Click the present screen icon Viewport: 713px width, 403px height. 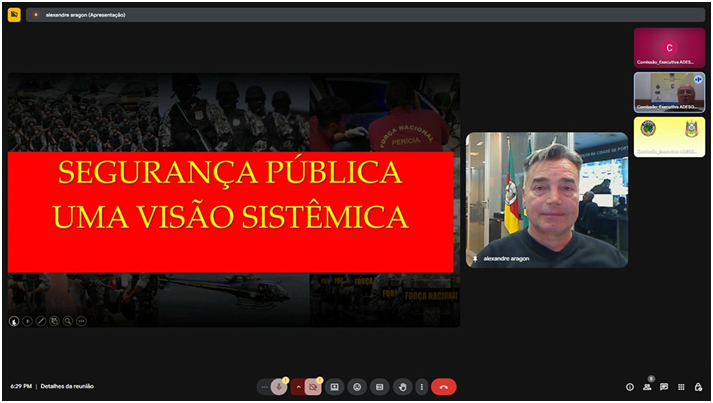coord(335,387)
